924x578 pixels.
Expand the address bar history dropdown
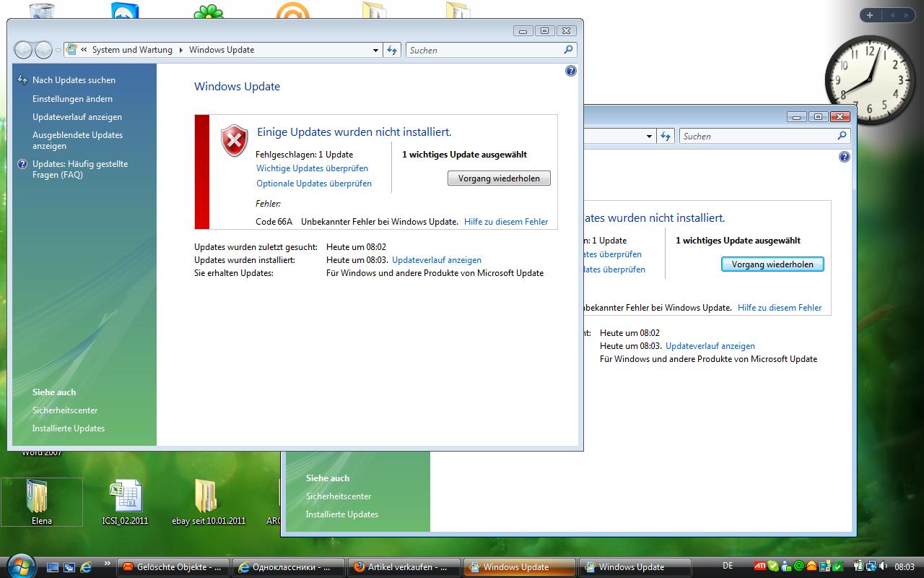pyautogui.click(x=375, y=51)
